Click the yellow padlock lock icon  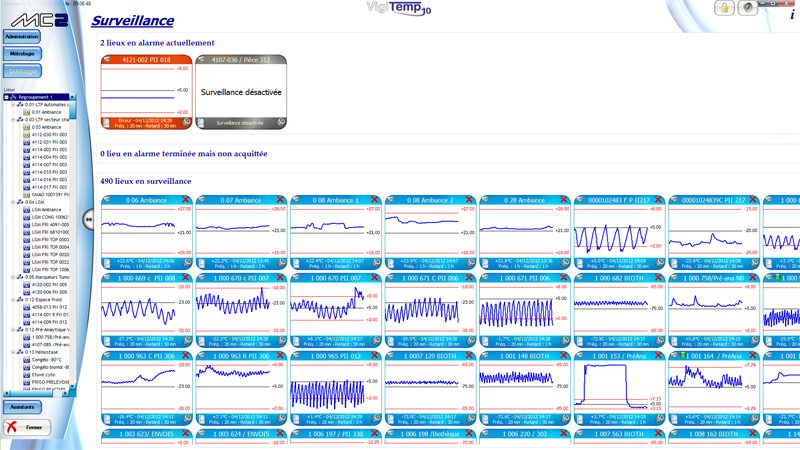[x=724, y=8]
